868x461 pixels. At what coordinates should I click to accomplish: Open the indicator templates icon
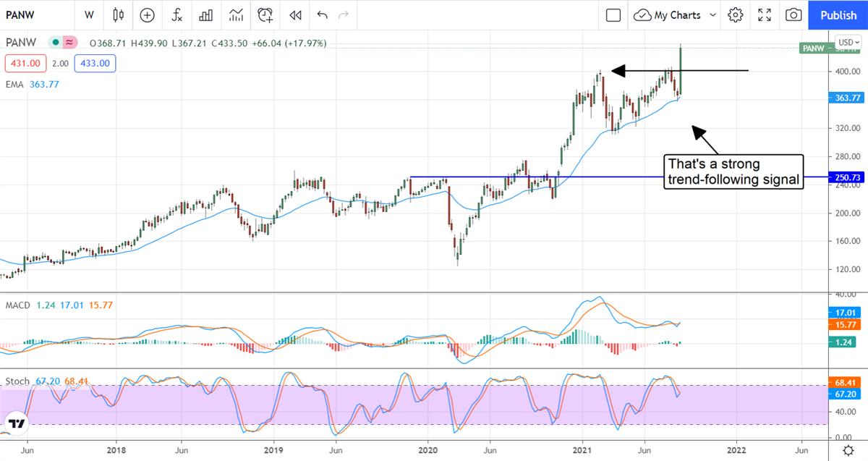[x=236, y=14]
